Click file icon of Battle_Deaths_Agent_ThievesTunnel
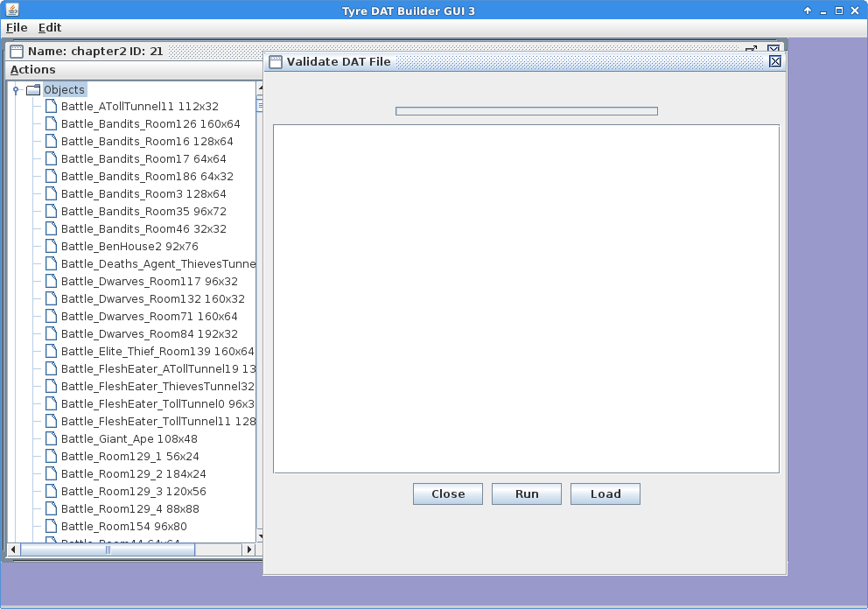 (51, 263)
